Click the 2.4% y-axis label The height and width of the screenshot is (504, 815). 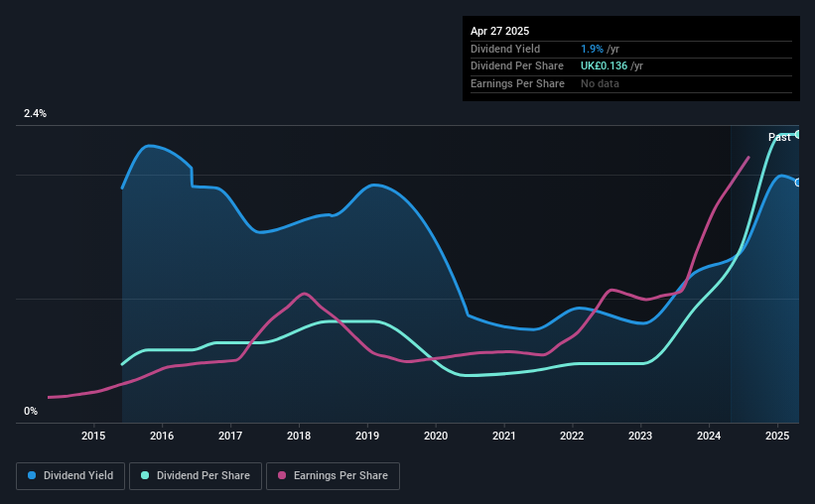coord(35,113)
